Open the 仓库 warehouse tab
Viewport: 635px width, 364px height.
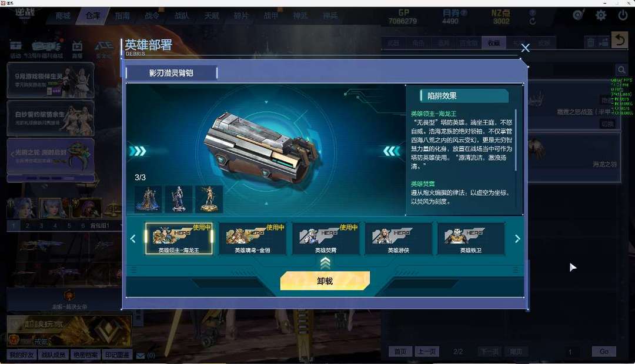pyautogui.click(x=93, y=16)
